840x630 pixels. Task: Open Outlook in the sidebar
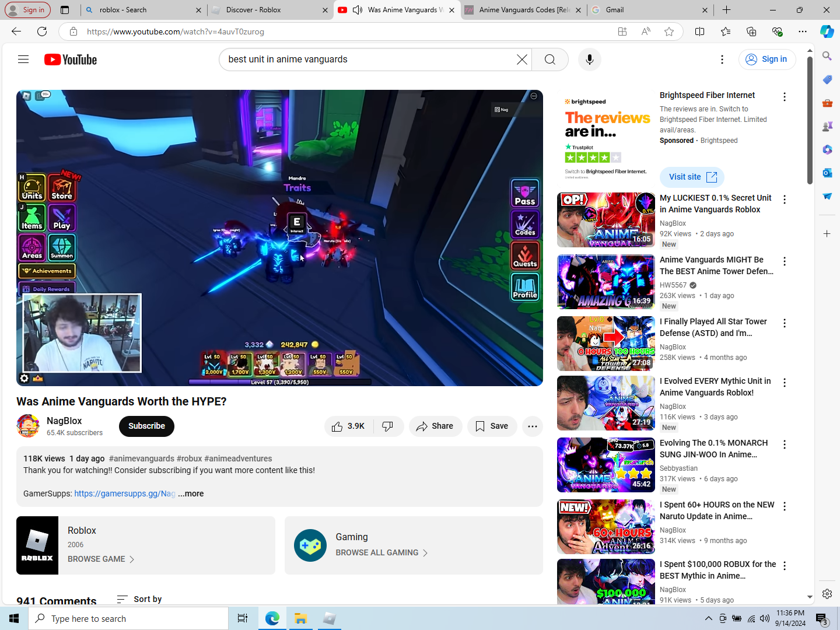(827, 173)
